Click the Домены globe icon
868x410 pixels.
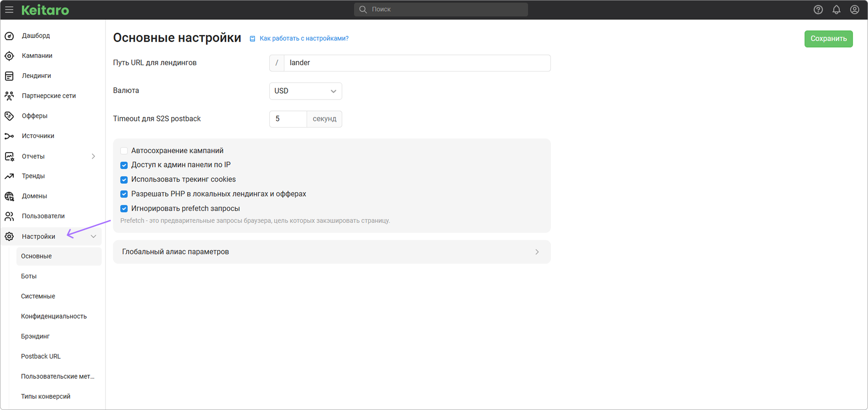point(10,196)
